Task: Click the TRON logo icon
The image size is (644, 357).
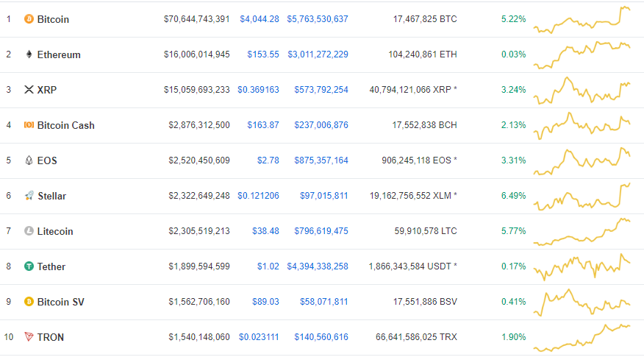Action: (x=29, y=337)
